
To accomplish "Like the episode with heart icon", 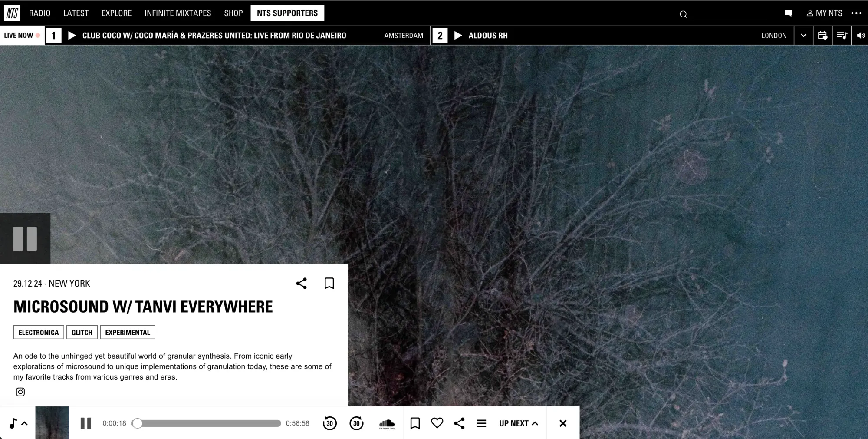I will coord(437,423).
